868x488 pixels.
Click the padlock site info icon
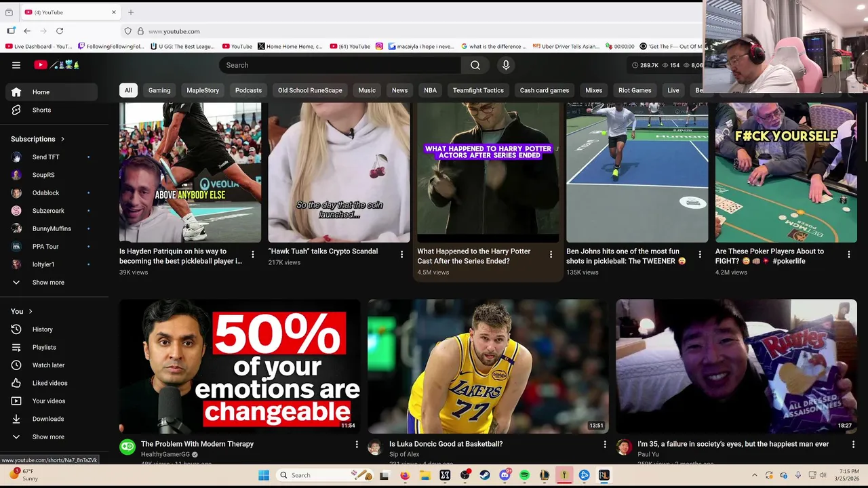140,31
